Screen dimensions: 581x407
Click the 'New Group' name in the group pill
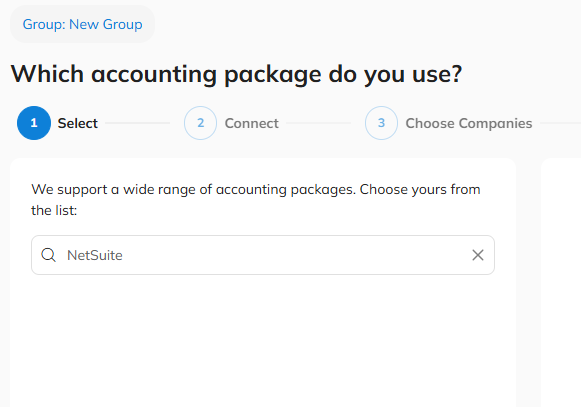click(106, 24)
